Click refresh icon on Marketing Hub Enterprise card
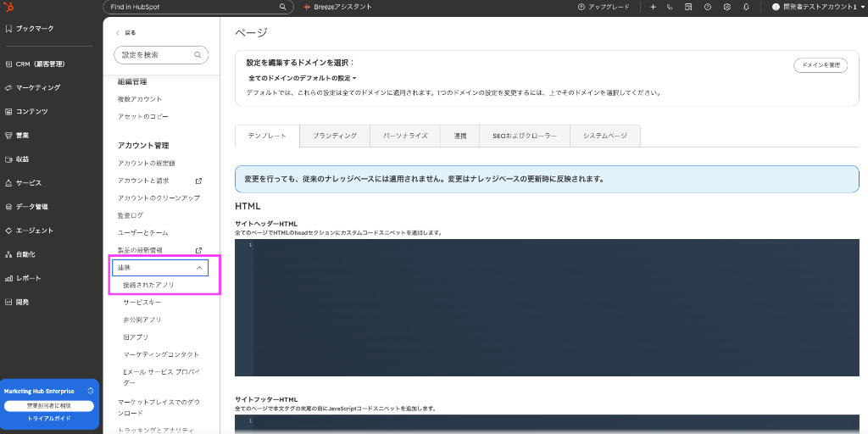 click(90, 391)
